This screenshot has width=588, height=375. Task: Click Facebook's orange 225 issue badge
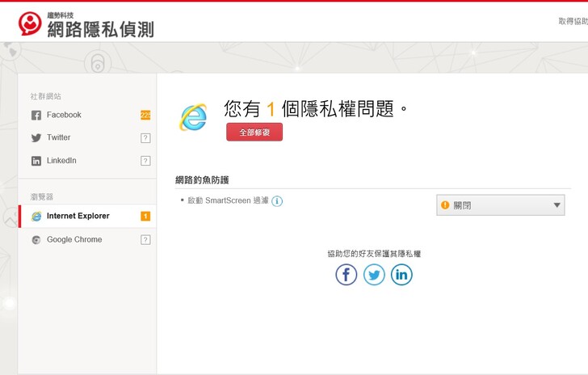(145, 115)
